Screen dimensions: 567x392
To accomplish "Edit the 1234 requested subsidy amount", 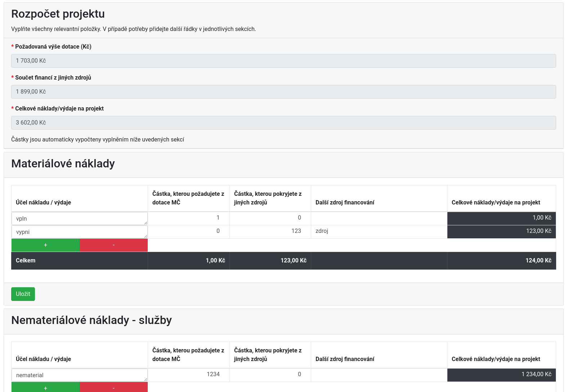I will 188,374.
